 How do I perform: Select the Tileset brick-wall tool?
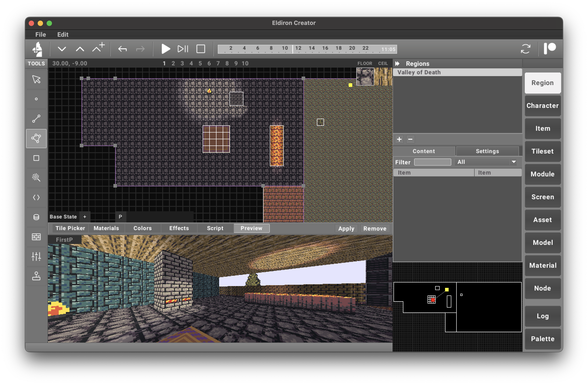pos(36,237)
